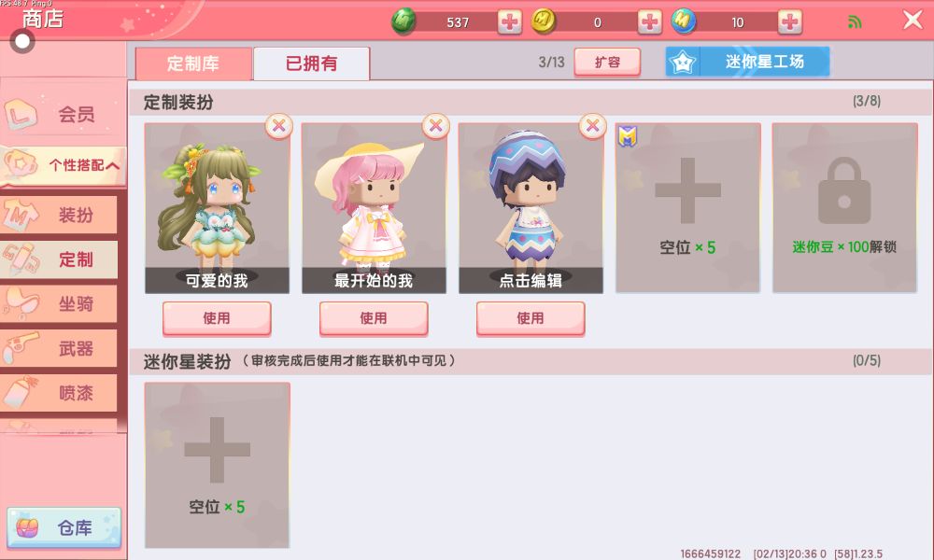934x560 pixels.
Task: Open the 会员 membership section
Action: (64, 114)
